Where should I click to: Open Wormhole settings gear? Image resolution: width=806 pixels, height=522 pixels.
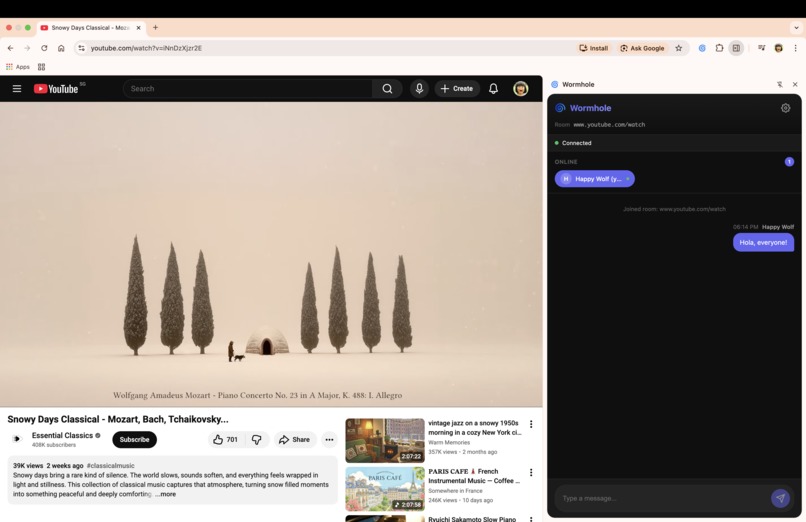pos(785,108)
